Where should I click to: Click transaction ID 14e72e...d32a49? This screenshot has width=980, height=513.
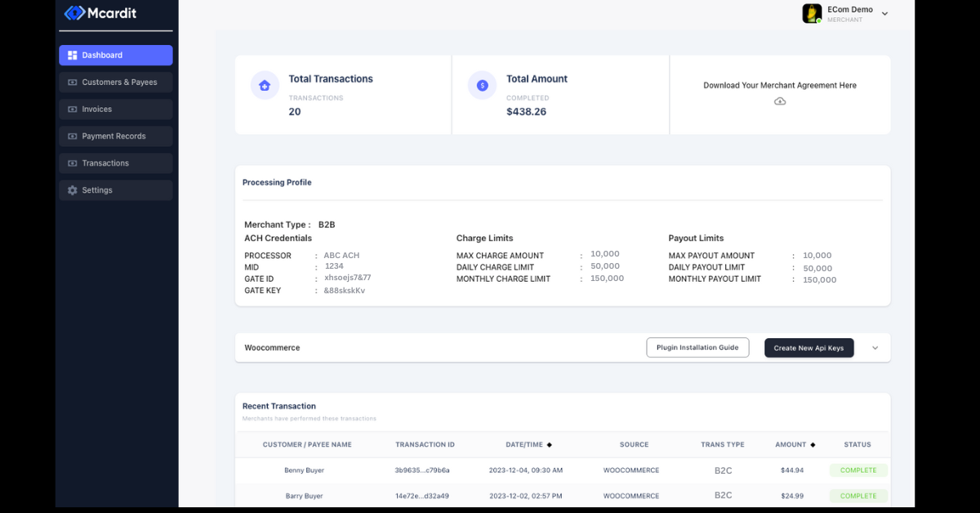point(422,496)
